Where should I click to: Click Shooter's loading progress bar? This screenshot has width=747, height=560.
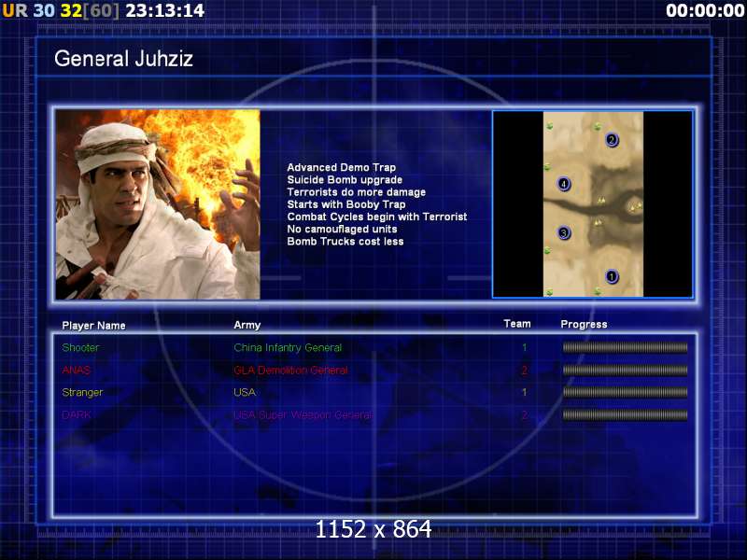coord(625,347)
